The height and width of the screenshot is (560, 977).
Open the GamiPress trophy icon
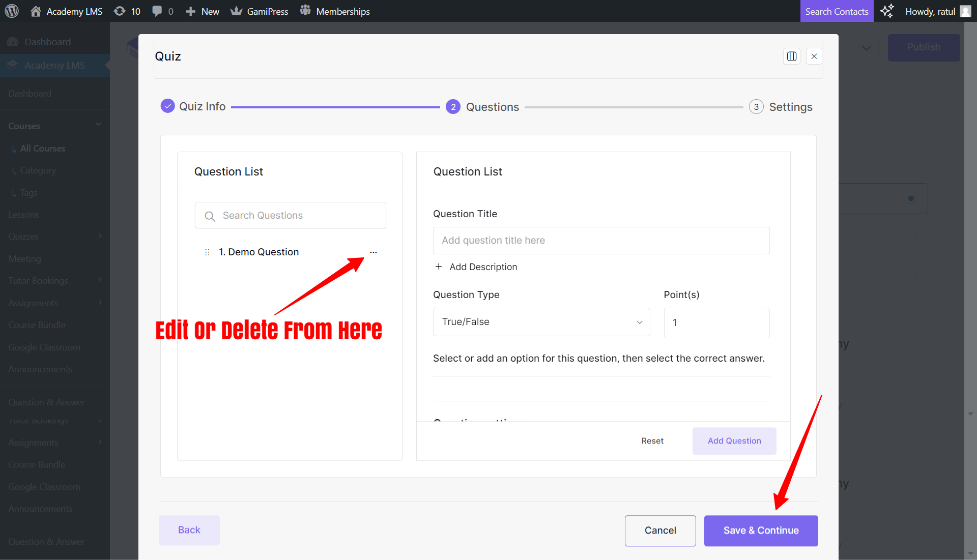237,11
